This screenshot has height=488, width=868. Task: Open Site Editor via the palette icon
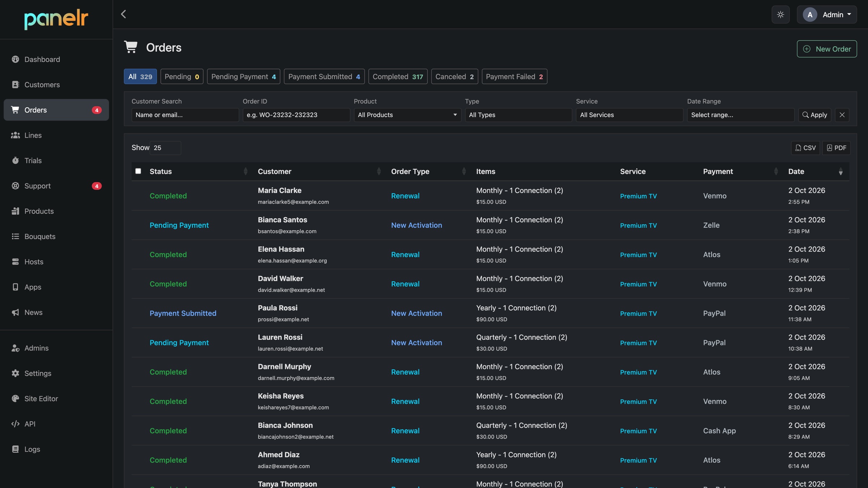[x=15, y=399]
